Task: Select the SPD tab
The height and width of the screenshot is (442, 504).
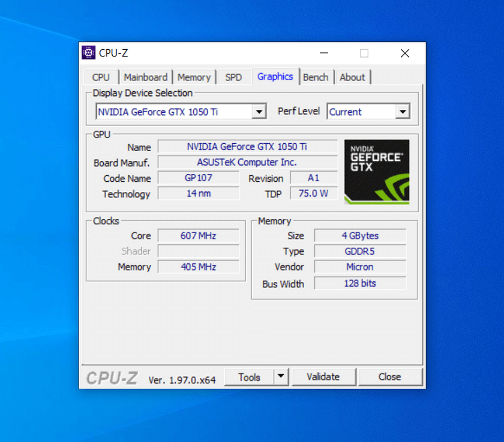Action: point(233,77)
